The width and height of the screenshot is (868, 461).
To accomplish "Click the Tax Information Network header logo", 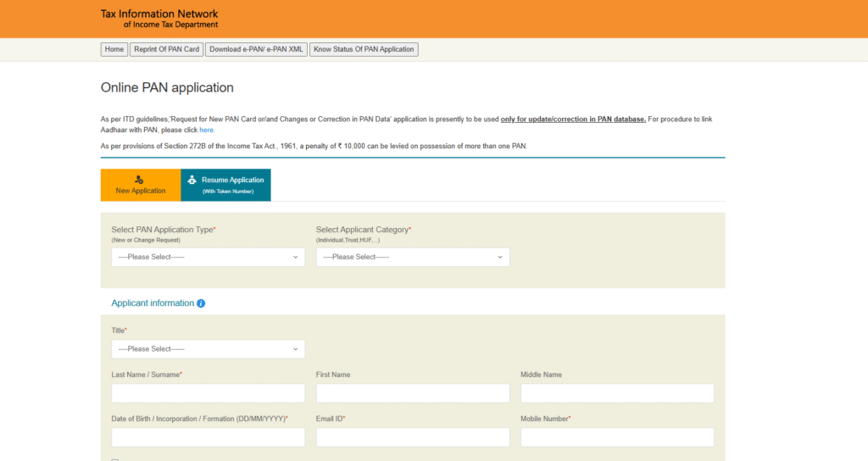I will pos(159,19).
